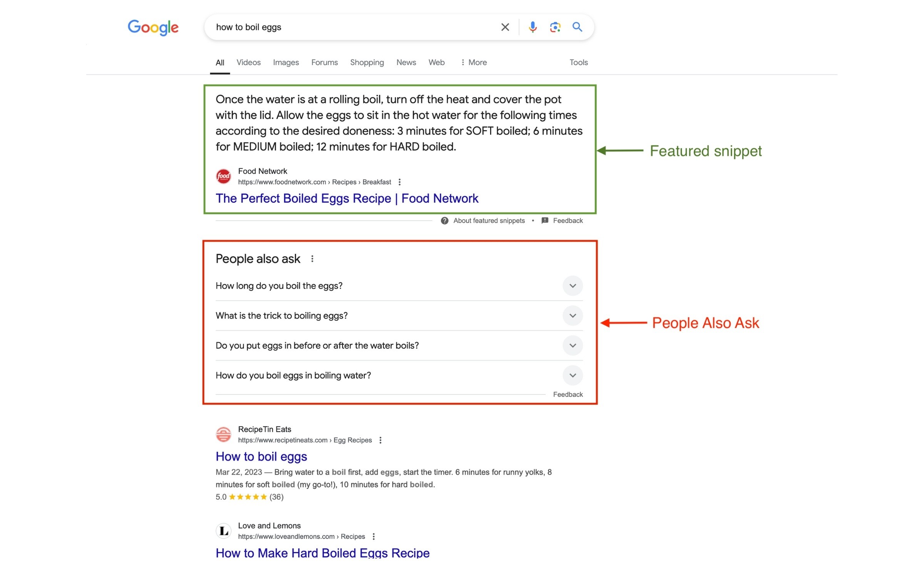Switch to the Web tab
This screenshot has height=567, width=924.
[x=436, y=62]
